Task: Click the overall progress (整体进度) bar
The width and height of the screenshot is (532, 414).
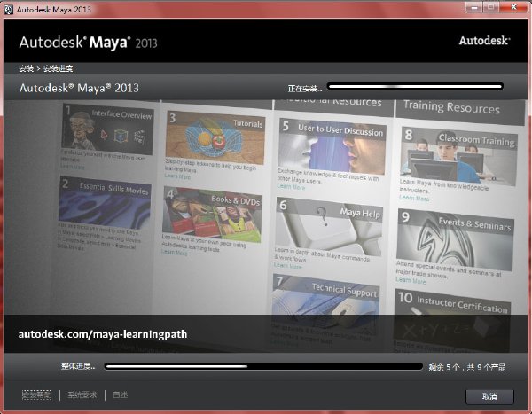Action: click(x=263, y=366)
